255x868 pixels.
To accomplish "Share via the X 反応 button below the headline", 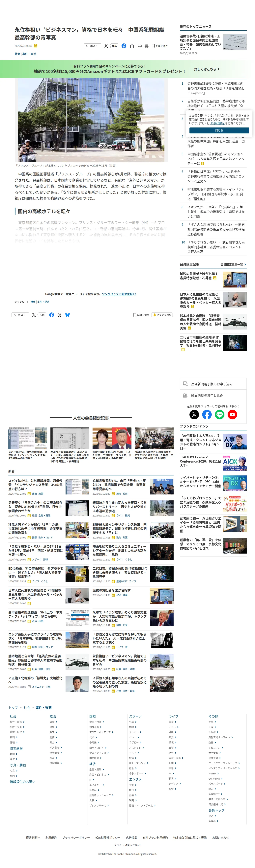I will (x=111, y=46).
